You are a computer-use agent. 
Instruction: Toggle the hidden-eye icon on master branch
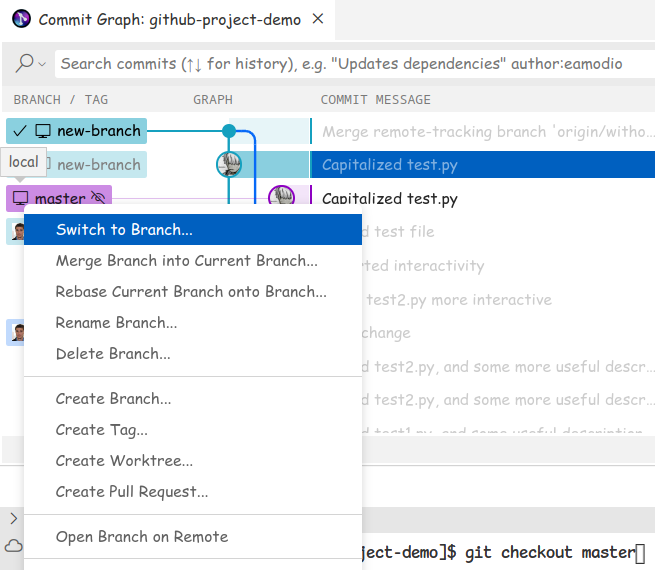tap(98, 199)
